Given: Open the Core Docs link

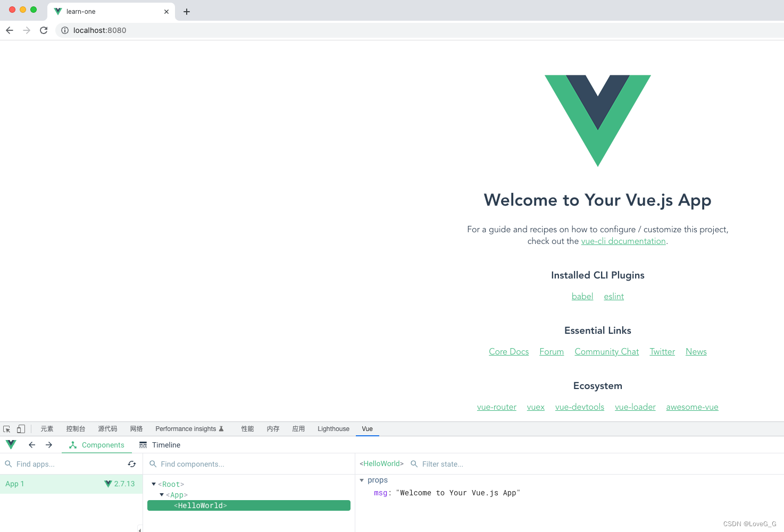Looking at the screenshot, I should tap(508, 351).
